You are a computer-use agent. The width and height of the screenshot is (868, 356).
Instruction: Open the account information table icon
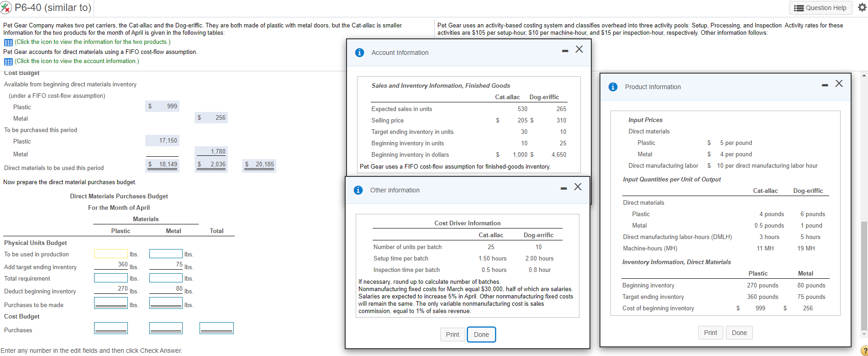pyautogui.click(x=8, y=61)
